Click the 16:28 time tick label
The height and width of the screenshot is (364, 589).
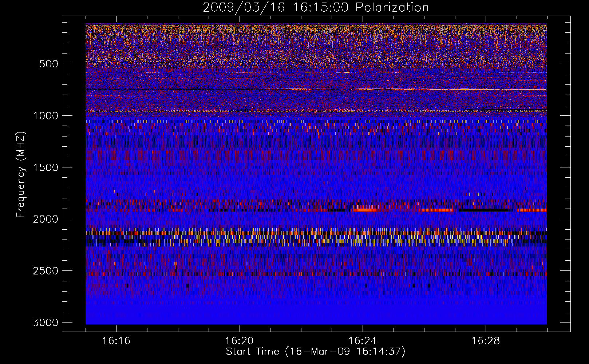tap(486, 341)
